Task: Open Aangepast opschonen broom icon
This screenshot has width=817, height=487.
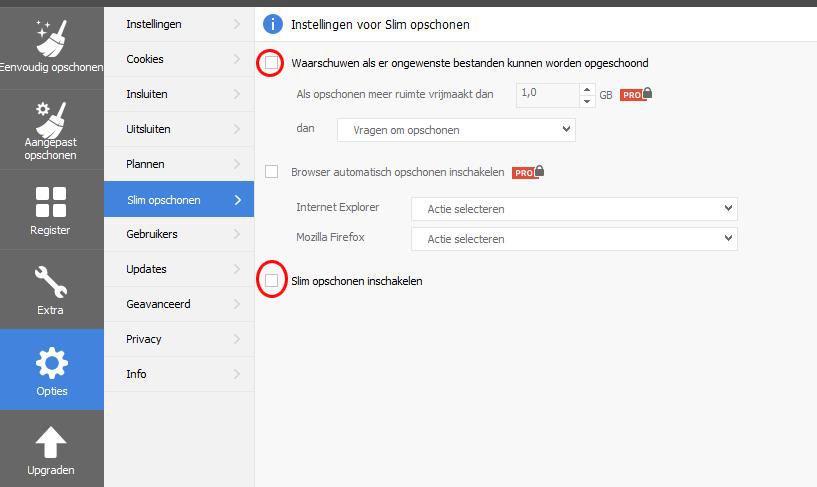Action: 51,120
